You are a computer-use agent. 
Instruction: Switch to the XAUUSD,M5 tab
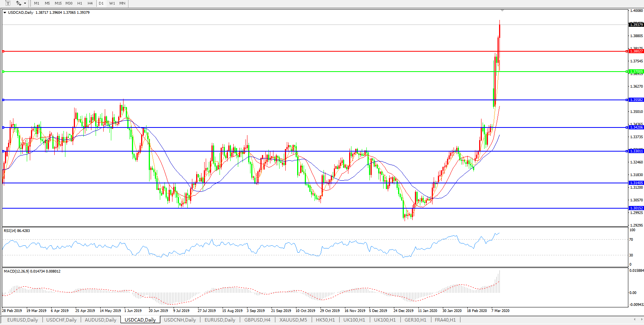(x=293, y=320)
